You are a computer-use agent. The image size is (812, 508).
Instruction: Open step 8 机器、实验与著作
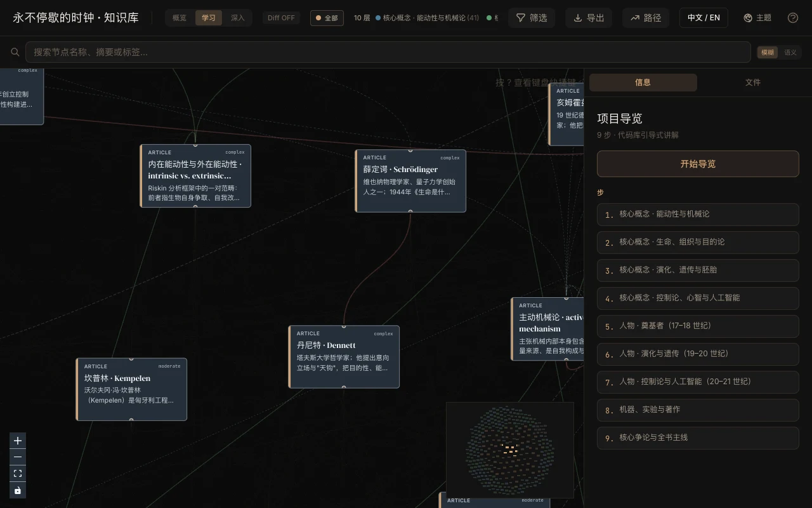pos(698,410)
